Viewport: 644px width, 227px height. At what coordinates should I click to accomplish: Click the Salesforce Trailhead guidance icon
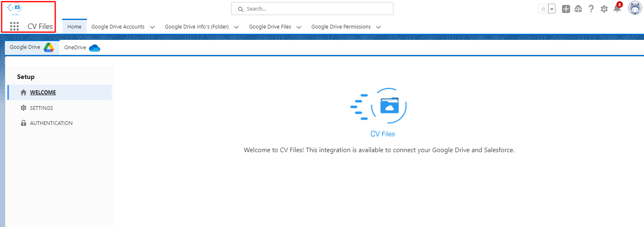[579, 9]
